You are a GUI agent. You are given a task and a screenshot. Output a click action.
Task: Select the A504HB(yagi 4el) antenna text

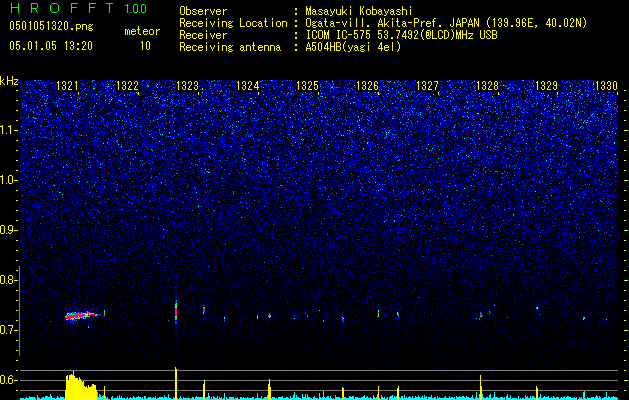[353, 47]
